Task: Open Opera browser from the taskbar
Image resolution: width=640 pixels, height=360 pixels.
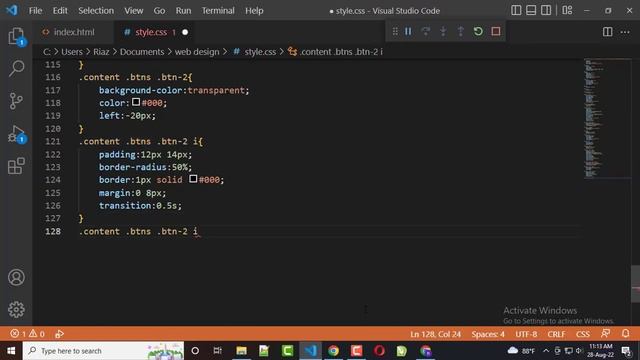Action: (x=379, y=351)
